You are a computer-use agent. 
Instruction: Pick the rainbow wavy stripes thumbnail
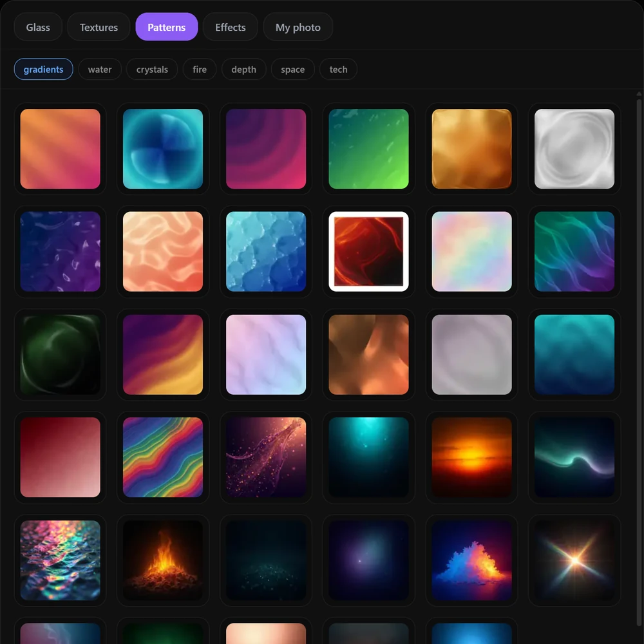pyautogui.click(x=163, y=457)
